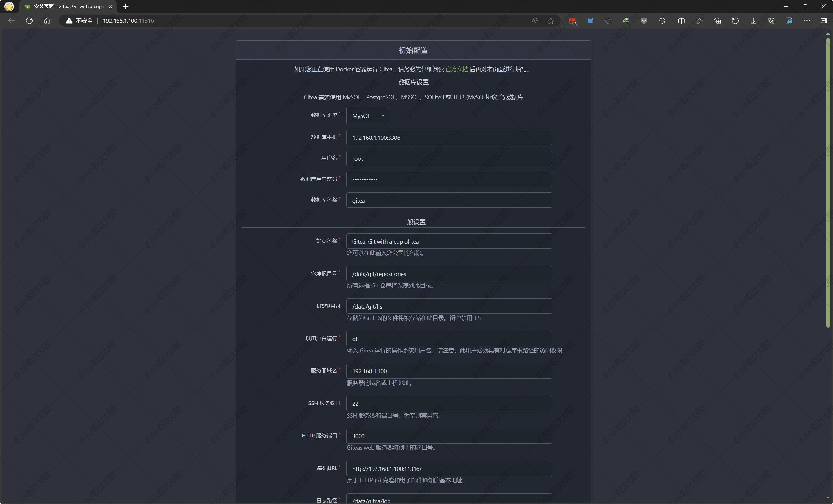
Task: Switch to the Gitea installation tab
Action: coord(64,6)
